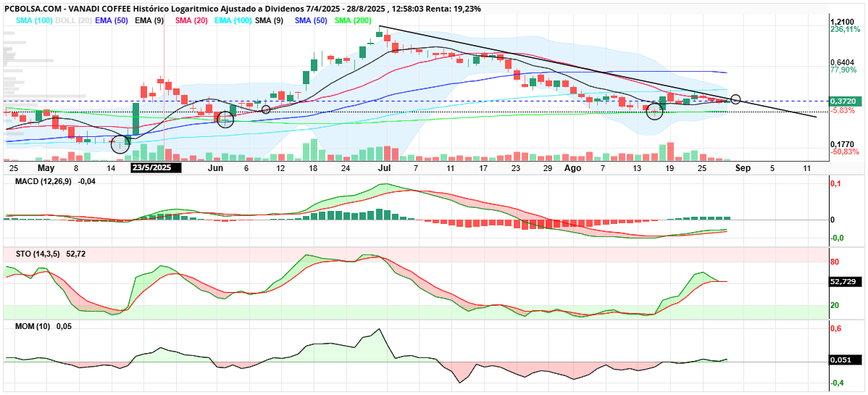This screenshot has width=868, height=395.
Task: Click the -0,0 label on MACD scale
Action: [838, 238]
